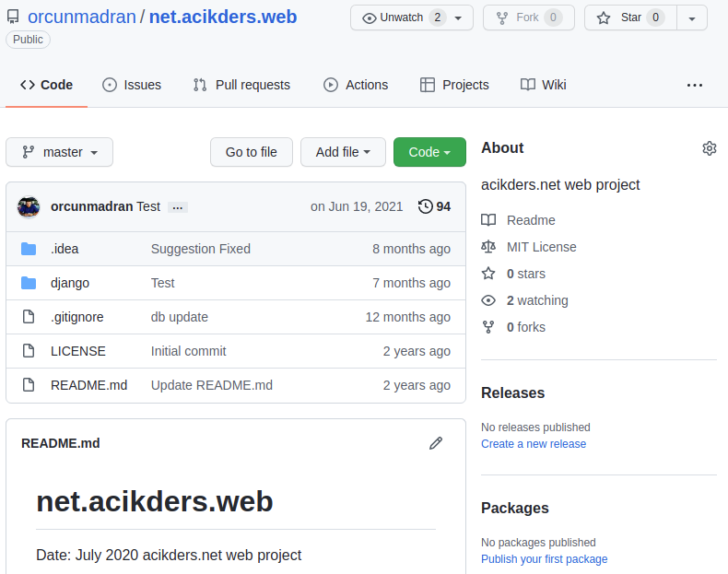Edit README.md with the pencil icon
728x574 pixels.
pos(436,443)
